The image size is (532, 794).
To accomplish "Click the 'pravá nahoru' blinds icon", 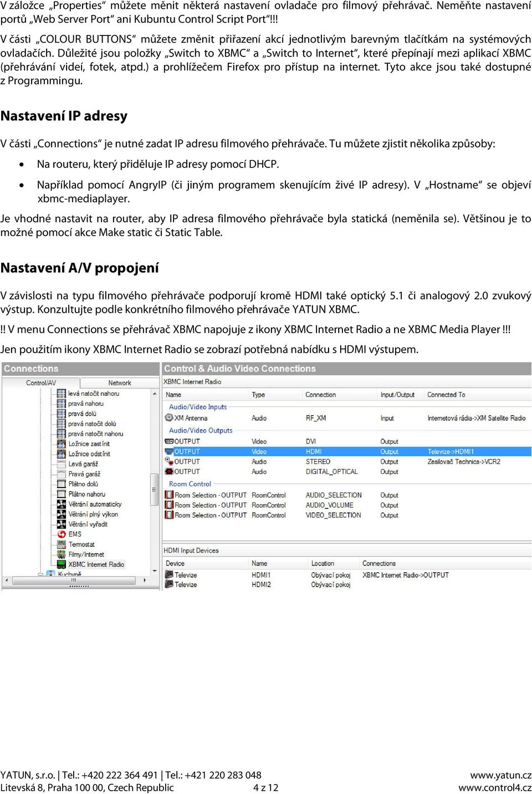I will tap(62, 403).
